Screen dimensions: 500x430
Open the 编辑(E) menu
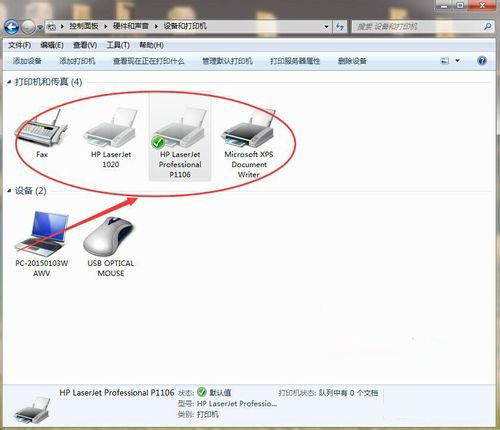pyautogui.click(x=52, y=45)
